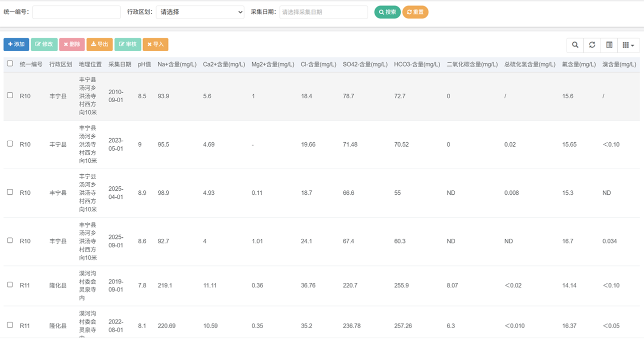The height and width of the screenshot is (340, 644).
Task: Click the 审核 review button
Action: click(x=127, y=45)
